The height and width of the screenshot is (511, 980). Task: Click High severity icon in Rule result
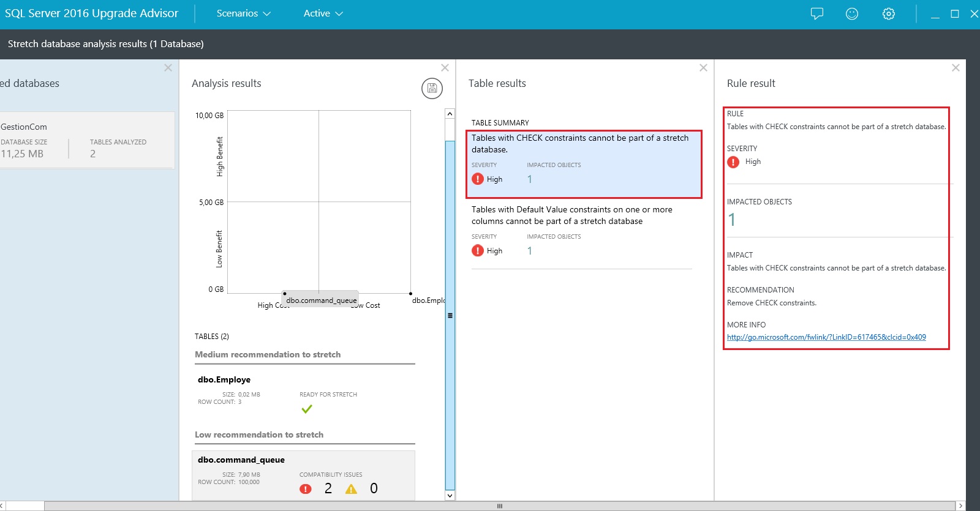point(733,162)
